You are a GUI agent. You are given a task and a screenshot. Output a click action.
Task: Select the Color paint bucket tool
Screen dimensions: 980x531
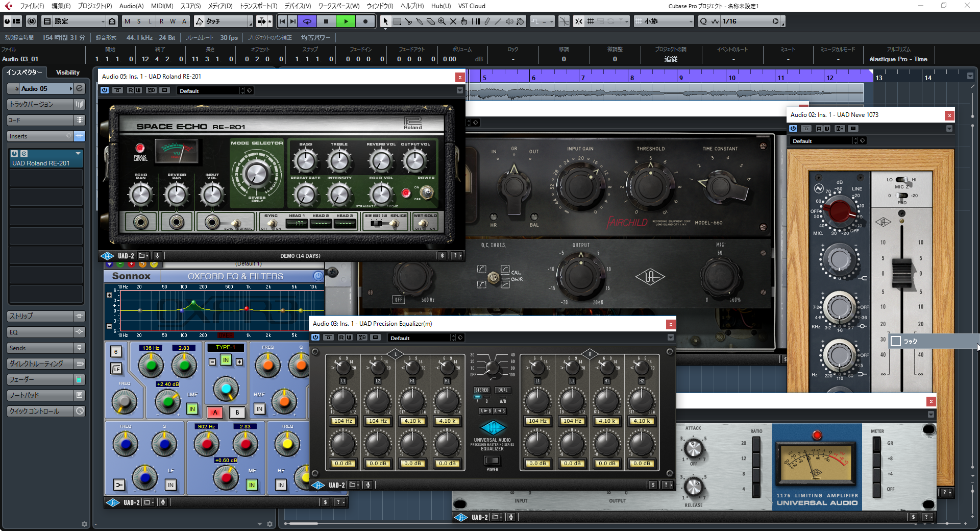click(521, 21)
